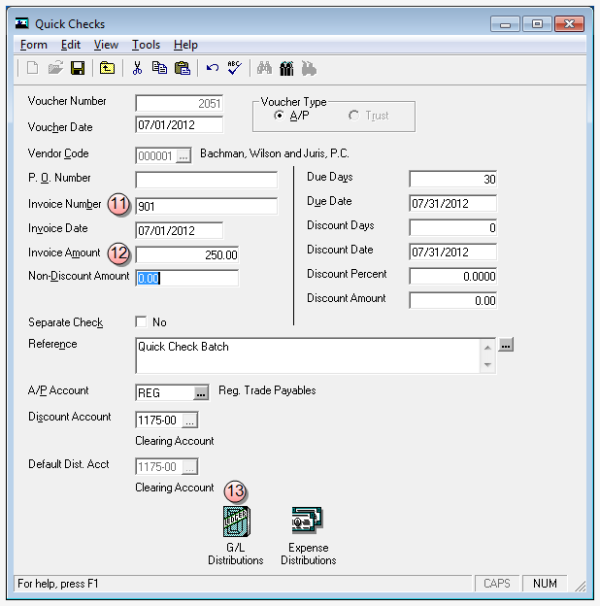Viewport: 600px width, 606px height.
Task: Open A/P Account lookup button
Action: point(201,393)
